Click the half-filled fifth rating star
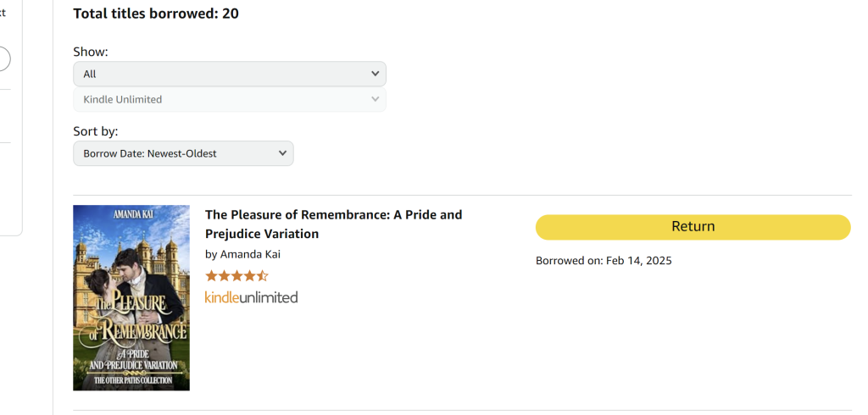Image resolution: width=868 pixels, height=415 pixels. [x=263, y=275]
